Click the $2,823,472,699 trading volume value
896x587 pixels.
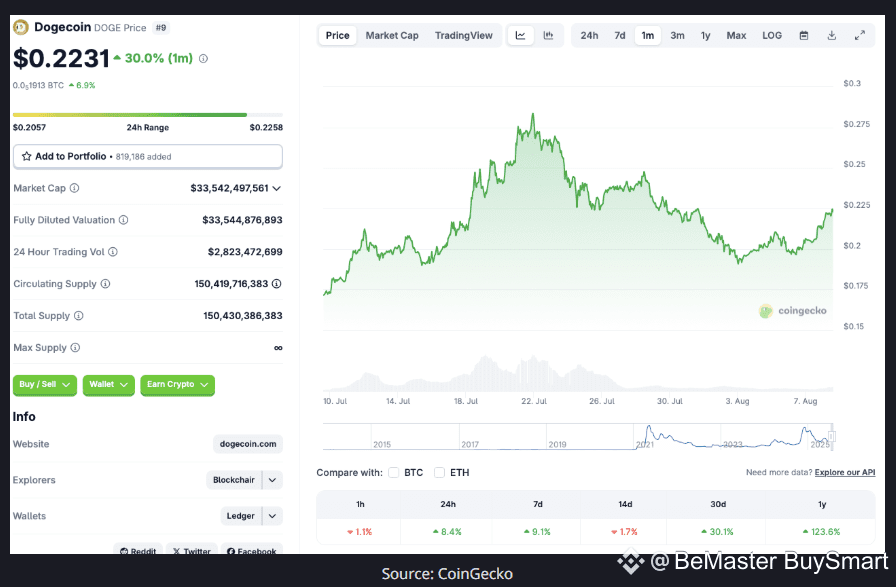pos(245,252)
